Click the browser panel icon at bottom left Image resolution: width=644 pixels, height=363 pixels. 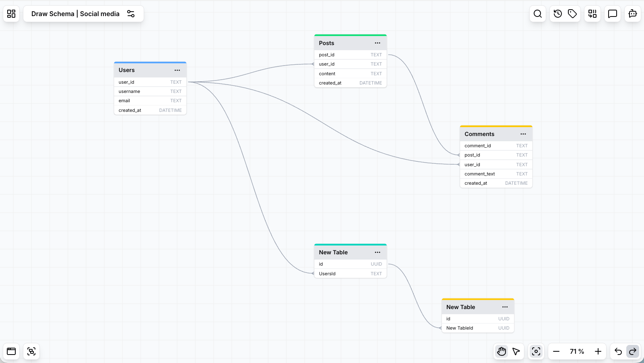[11, 351]
